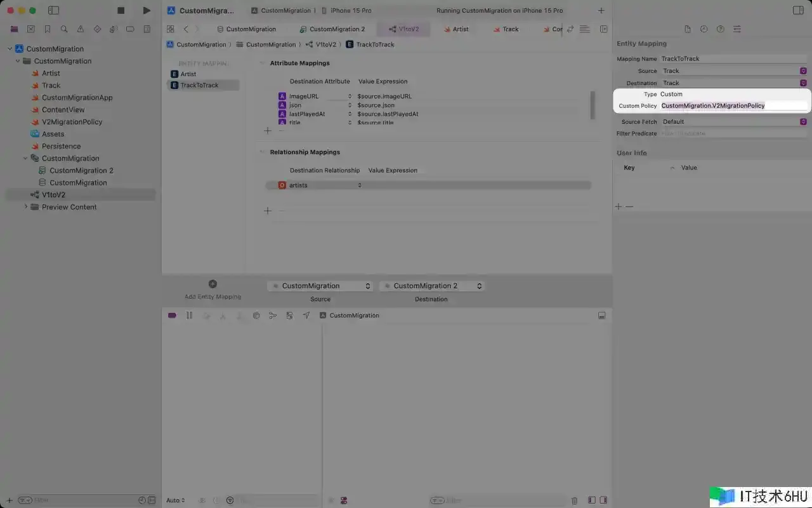Open the History inspector clock icon
Viewport: 812px width, 508px height.
(x=704, y=29)
